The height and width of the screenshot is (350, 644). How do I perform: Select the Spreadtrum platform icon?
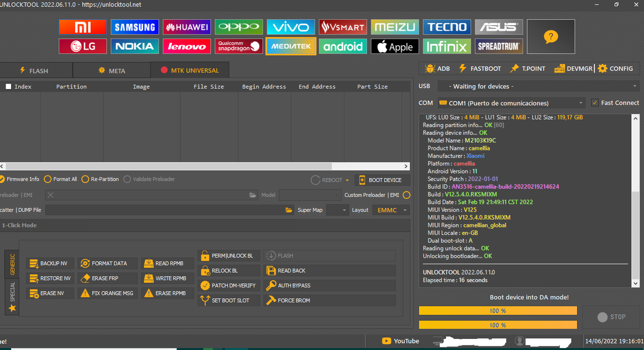[x=499, y=46]
